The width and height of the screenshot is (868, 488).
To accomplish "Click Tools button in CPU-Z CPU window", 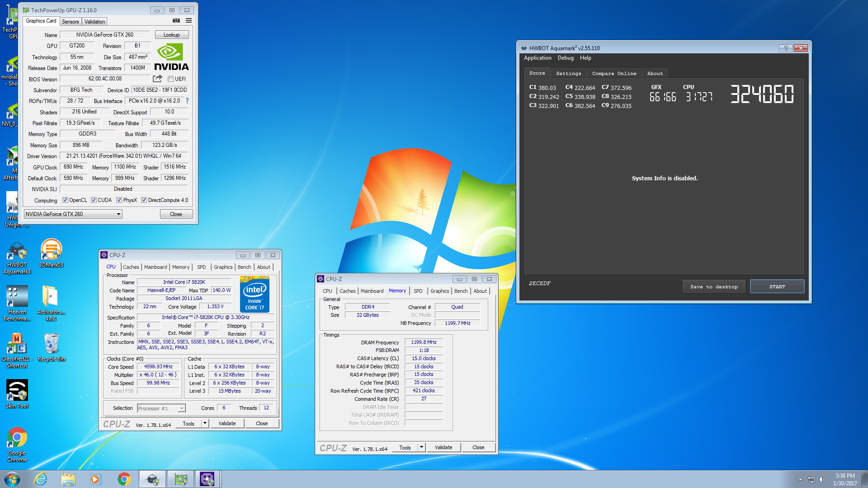I will [x=189, y=423].
